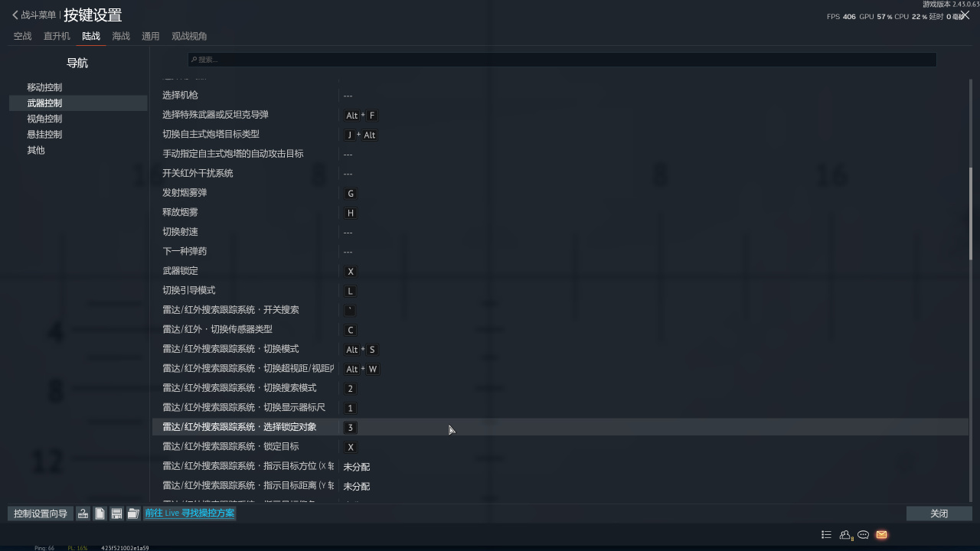The image size is (980, 551).
Task: Edit Alt+S binding for 切换模式
Action: pos(361,350)
